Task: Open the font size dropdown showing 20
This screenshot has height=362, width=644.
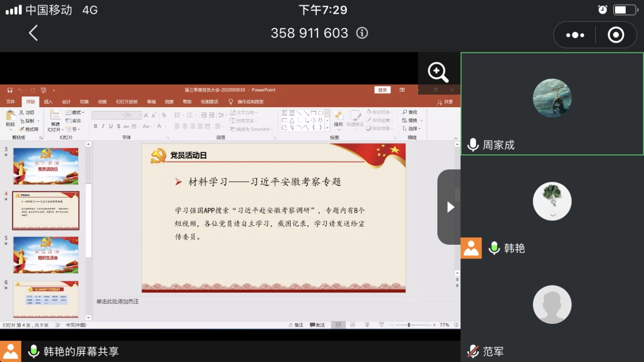Action: point(132,115)
